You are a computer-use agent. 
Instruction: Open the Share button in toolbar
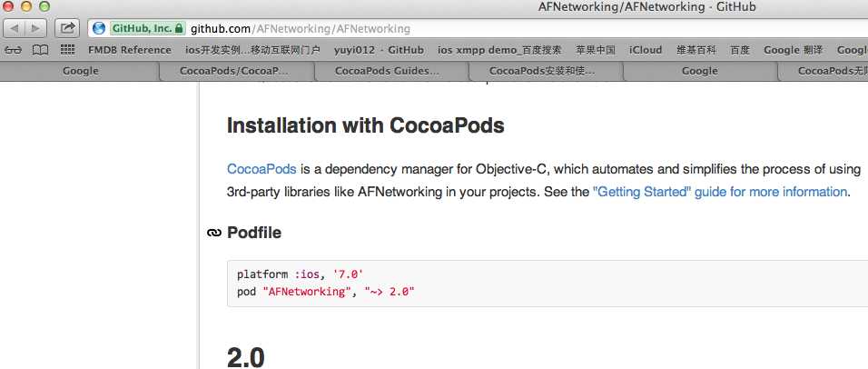[67, 27]
